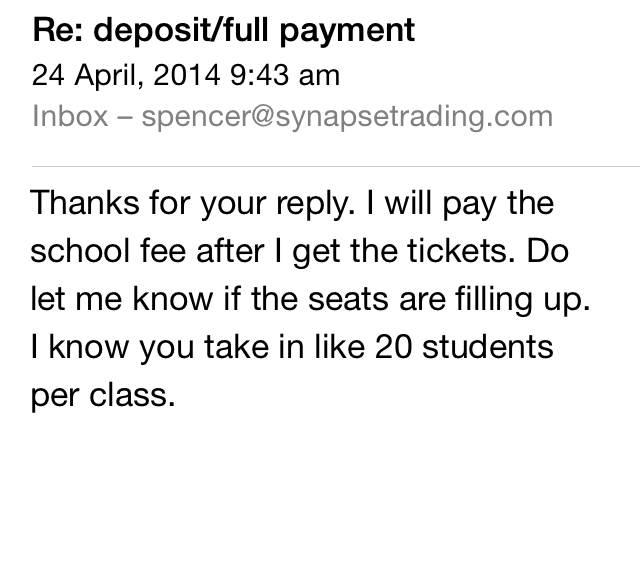Screen dimensions: 640x575
Task: Click "I know you take" in the body
Action: 142,346
